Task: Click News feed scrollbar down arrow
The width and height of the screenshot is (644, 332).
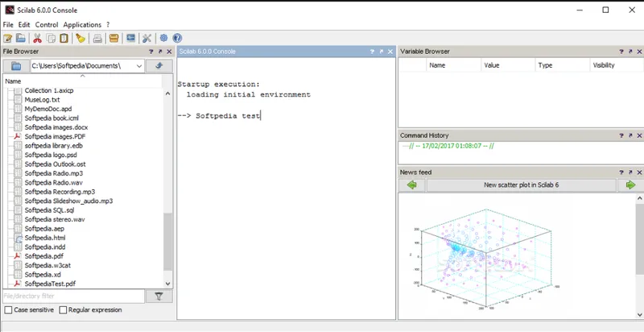Action: pos(640,315)
